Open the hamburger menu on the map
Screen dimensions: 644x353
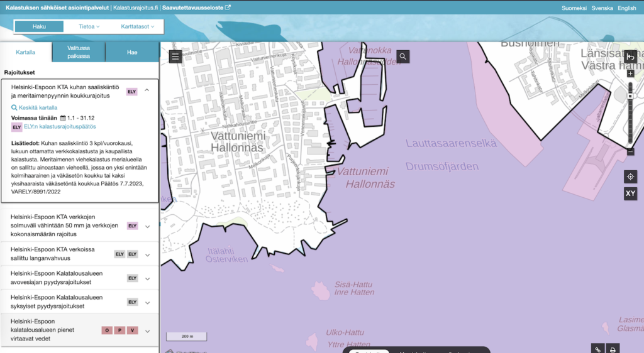pyautogui.click(x=175, y=57)
